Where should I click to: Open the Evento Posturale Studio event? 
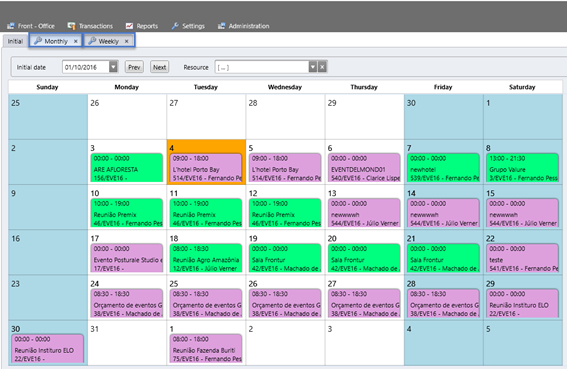click(x=127, y=258)
